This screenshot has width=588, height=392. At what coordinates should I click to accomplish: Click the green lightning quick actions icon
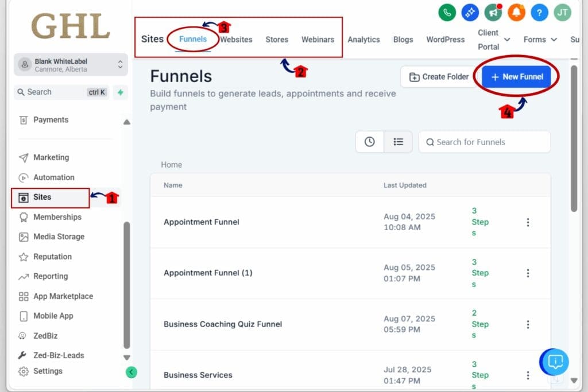(x=121, y=92)
